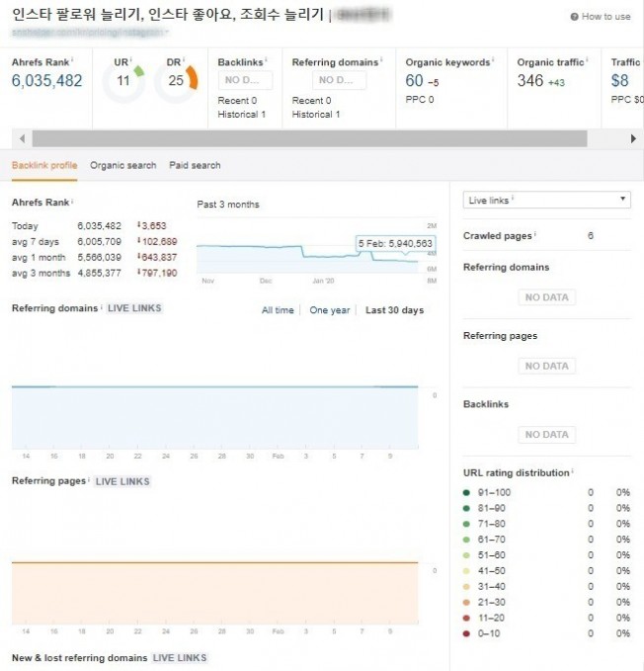The height and width of the screenshot is (671, 644).
Task: Select Last 30 days range for Referring domains
Action: click(394, 310)
